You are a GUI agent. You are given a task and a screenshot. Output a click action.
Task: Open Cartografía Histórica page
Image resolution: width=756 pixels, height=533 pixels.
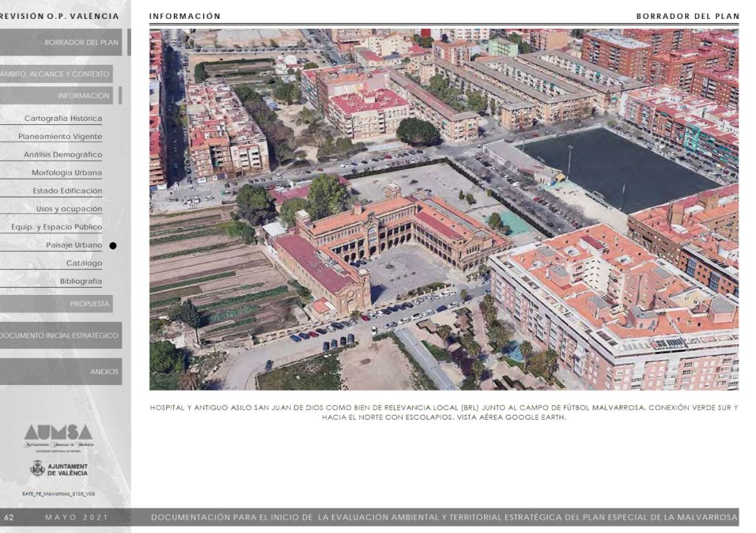tap(62, 118)
